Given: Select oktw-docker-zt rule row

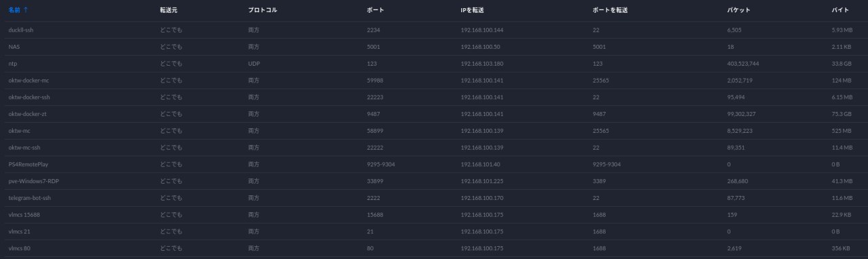Looking at the screenshot, I should click(434, 114).
